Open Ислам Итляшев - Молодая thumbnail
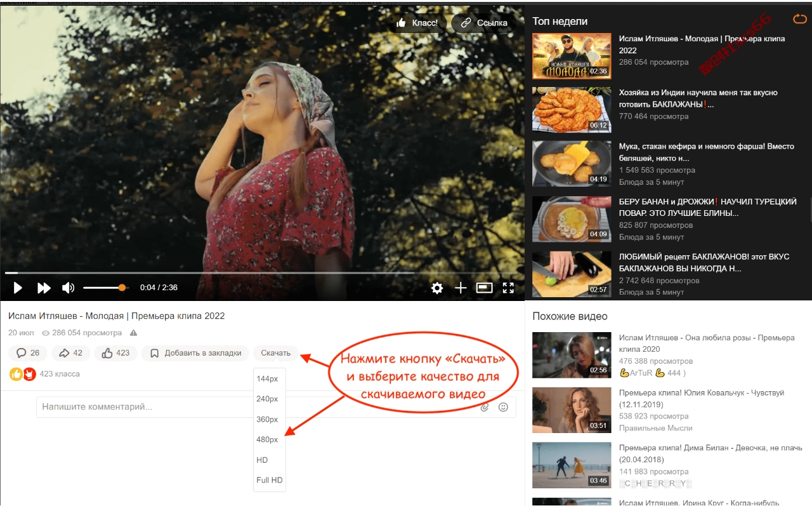 pyautogui.click(x=572, y=56)
